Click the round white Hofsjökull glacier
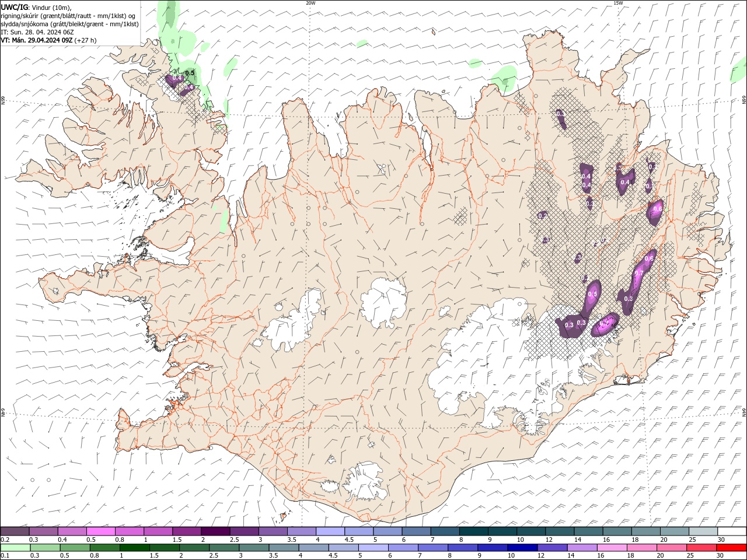The width and height of the screenshot is (747, 560). 383,302
